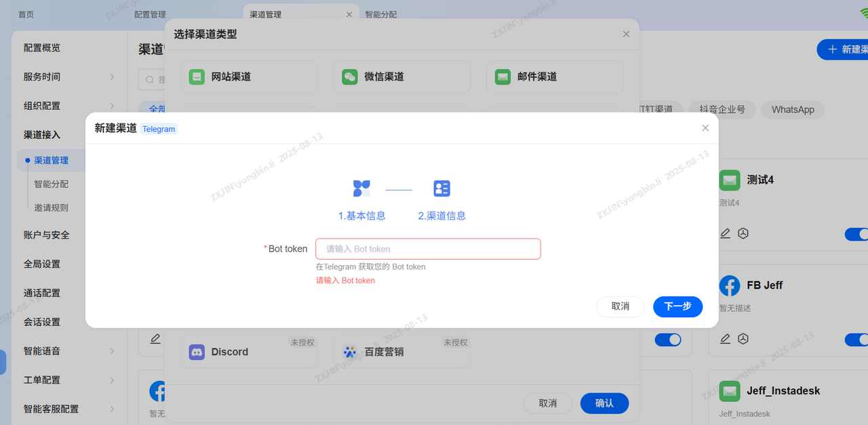Toggle the FB Jeff channel switch
This screenshot has width=868, height=425.
[x=856, y=340]
